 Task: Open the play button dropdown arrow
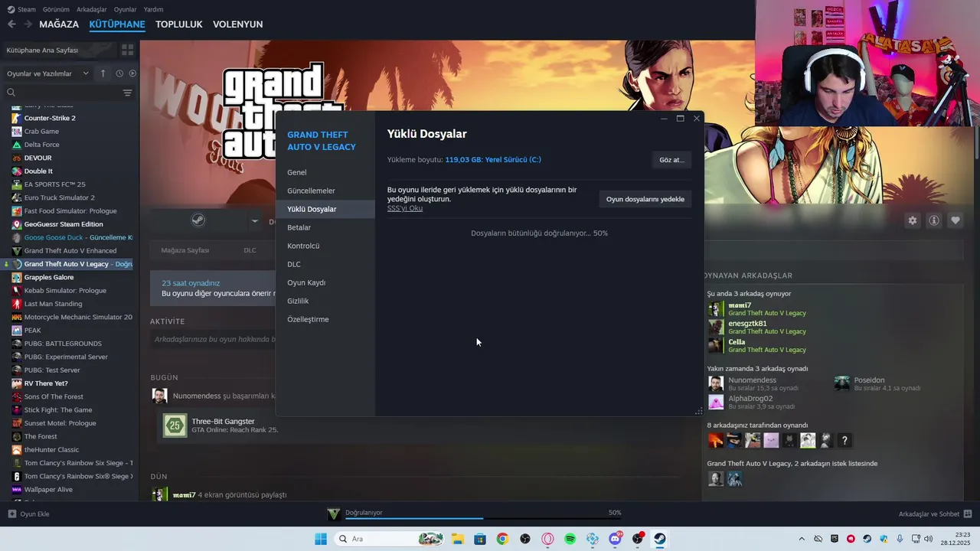pyautogui.click(x=255, y=222)
